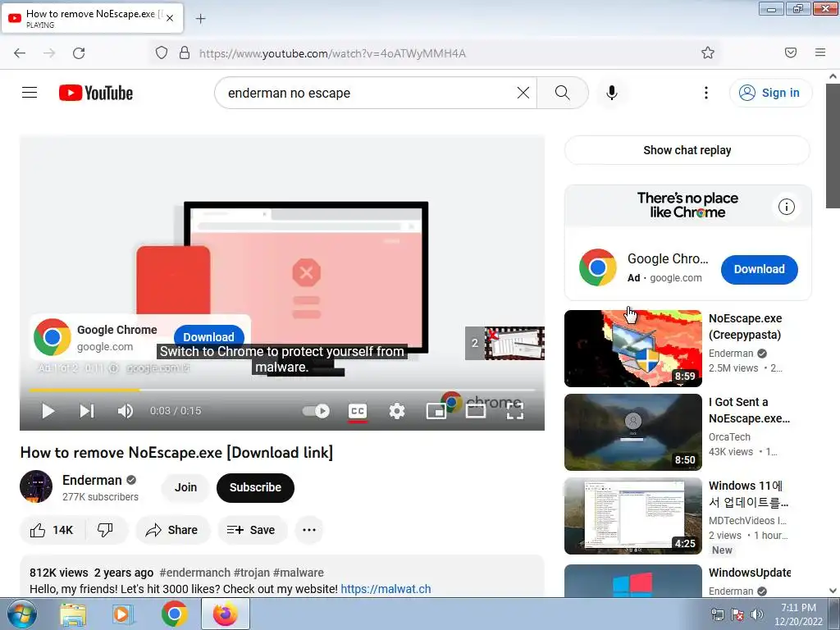Screen dimensions: 840x630
Task: Click the system tray volume icon
Action: (x=756, y=614)
